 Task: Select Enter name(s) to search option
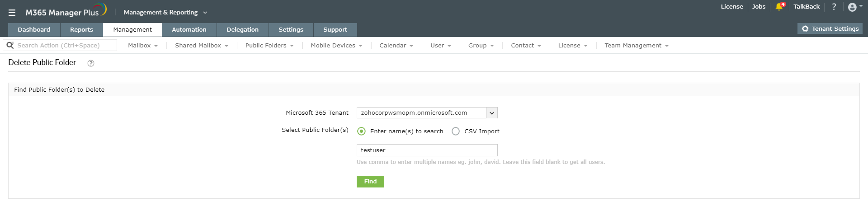click(x=362, y=131)
